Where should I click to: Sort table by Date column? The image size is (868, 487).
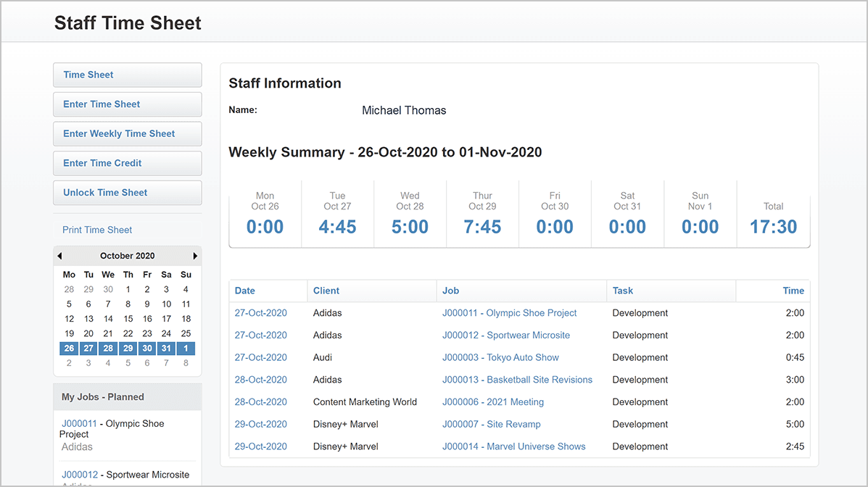(x=245, y=291)
